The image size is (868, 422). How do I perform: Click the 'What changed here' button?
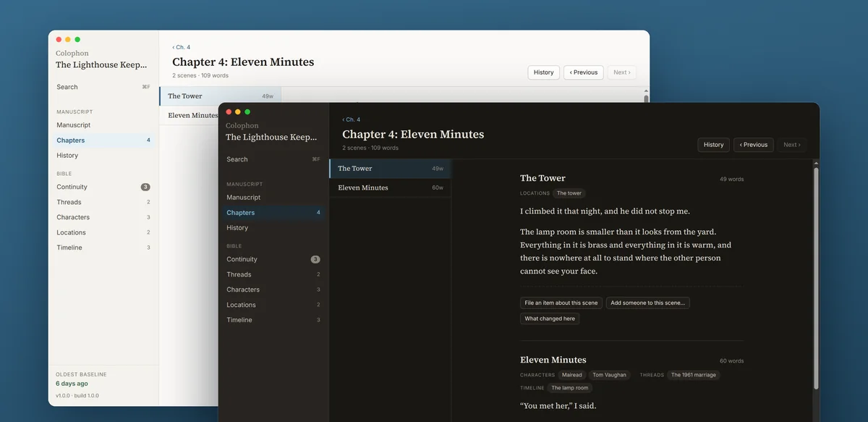[x=550, y=318]
